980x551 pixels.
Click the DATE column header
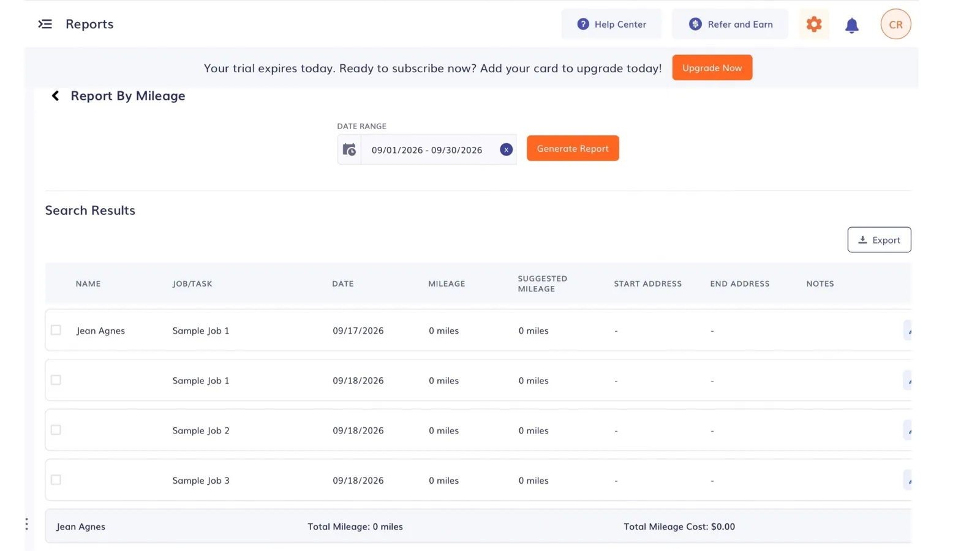point(343,283)
